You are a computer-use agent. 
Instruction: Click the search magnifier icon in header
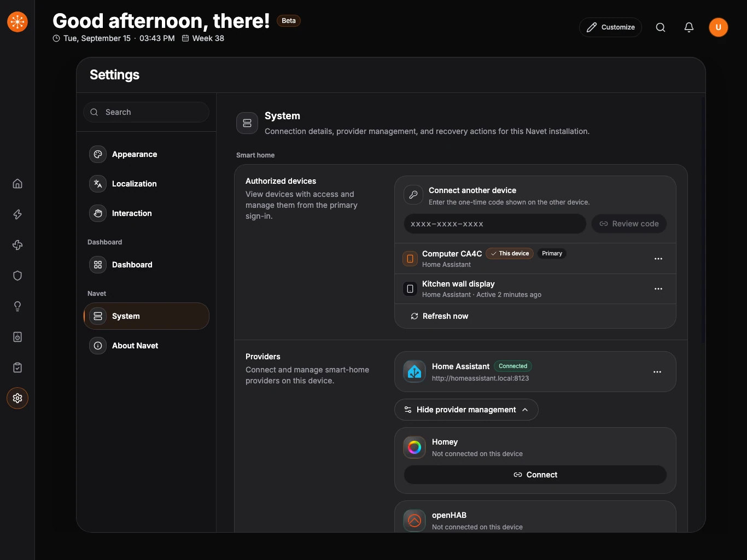[661, 27]
